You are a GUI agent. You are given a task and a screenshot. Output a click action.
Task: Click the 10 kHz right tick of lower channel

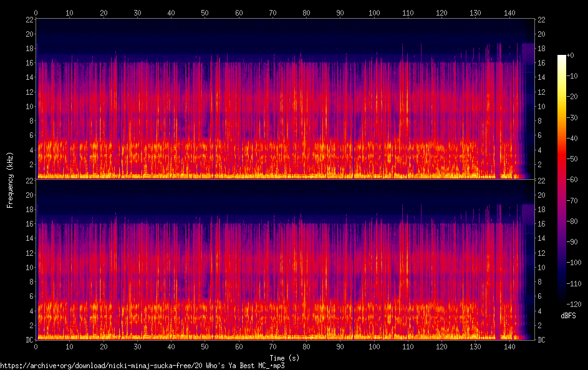(x=542, y=267)
